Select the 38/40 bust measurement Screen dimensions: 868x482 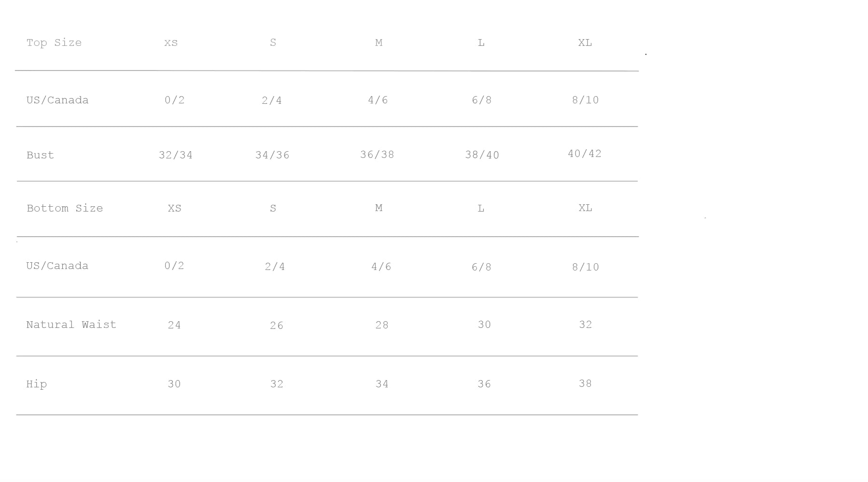pos(482,156)
